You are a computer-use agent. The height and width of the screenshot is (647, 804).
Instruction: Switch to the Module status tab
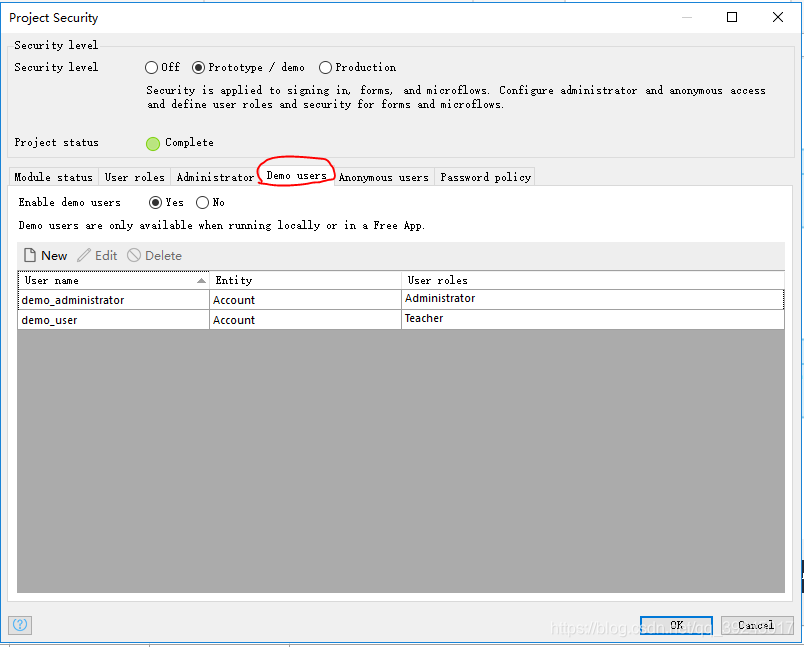pyautogui.click(x=53, y=177)
